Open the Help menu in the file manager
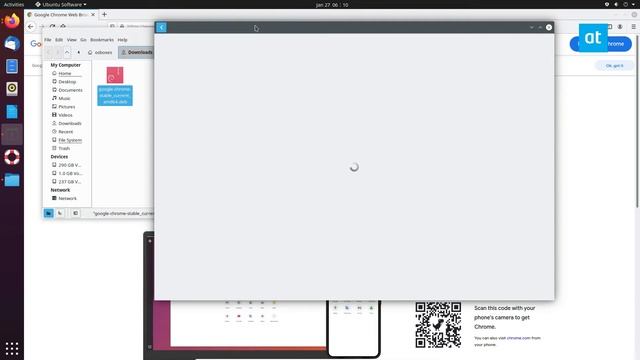Screen dimensions: 640x360 (122, 40)
